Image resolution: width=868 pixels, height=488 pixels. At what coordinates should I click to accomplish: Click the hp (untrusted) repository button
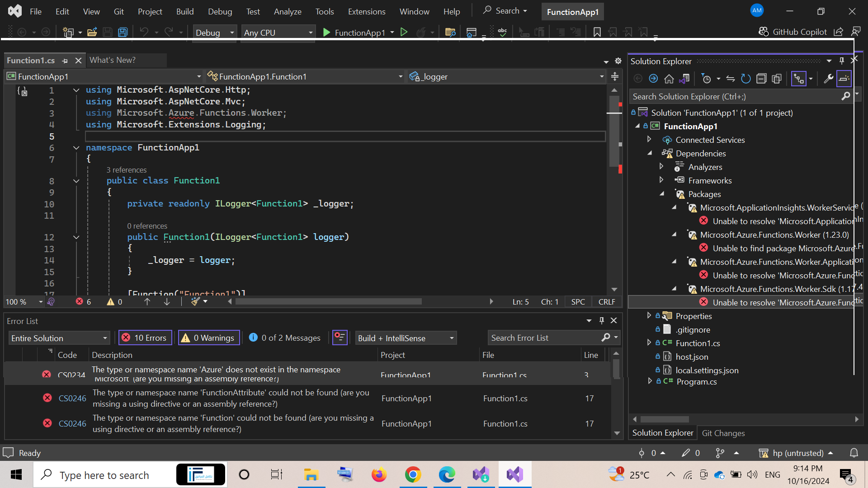tap(796, 453)
